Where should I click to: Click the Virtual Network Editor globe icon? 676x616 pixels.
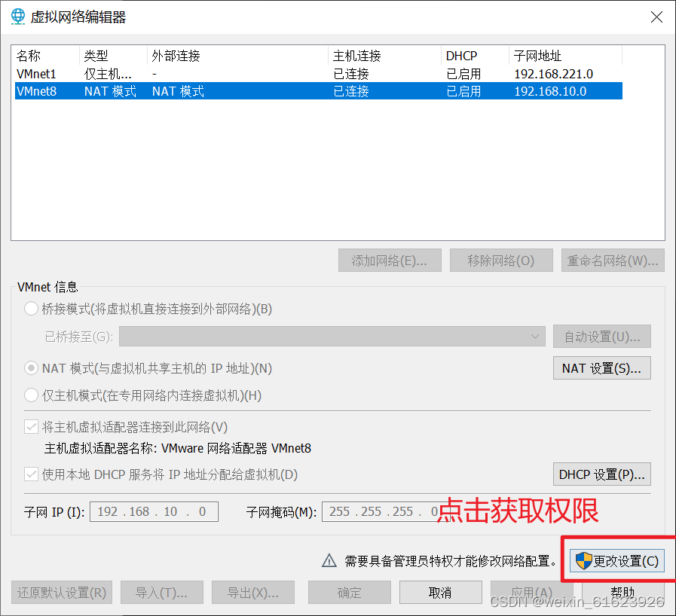point(17,17)
